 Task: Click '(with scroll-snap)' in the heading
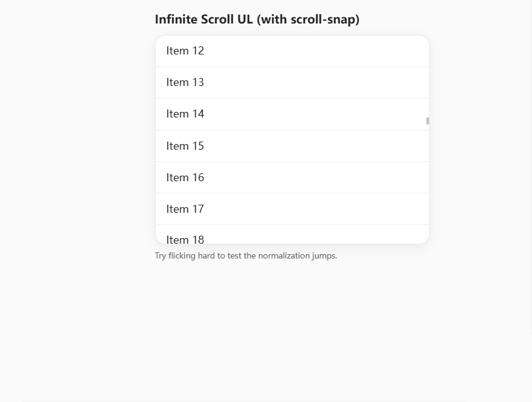click(x=308, y=19)
